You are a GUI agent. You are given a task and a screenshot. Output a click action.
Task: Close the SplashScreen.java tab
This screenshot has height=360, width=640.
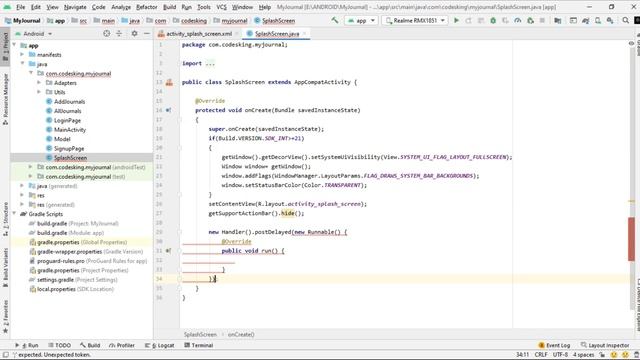coord(304,33)
